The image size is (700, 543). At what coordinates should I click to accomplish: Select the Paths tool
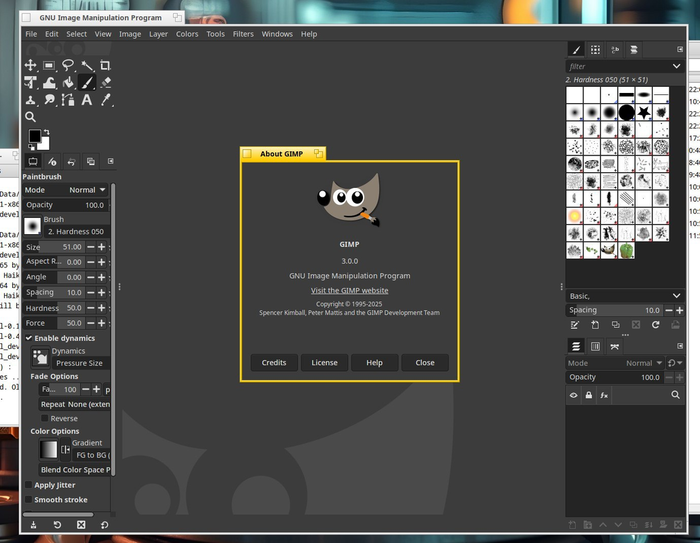[x=68, y=100]
